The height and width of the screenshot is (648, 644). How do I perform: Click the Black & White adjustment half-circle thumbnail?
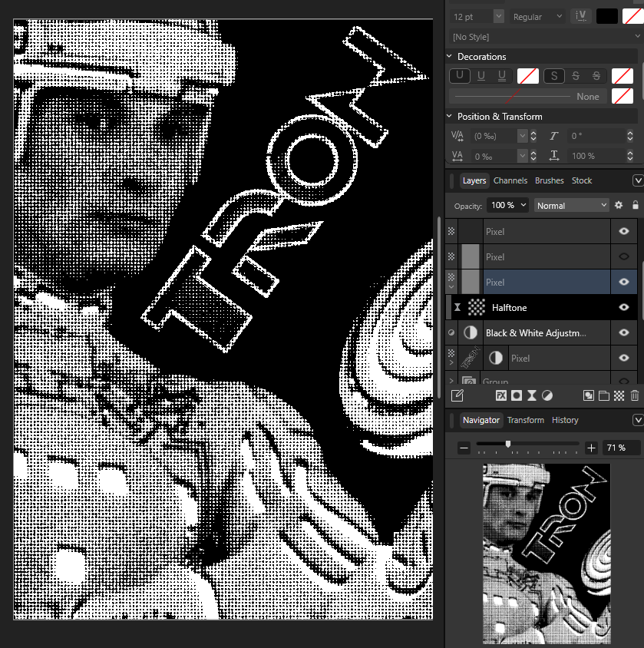470,332
